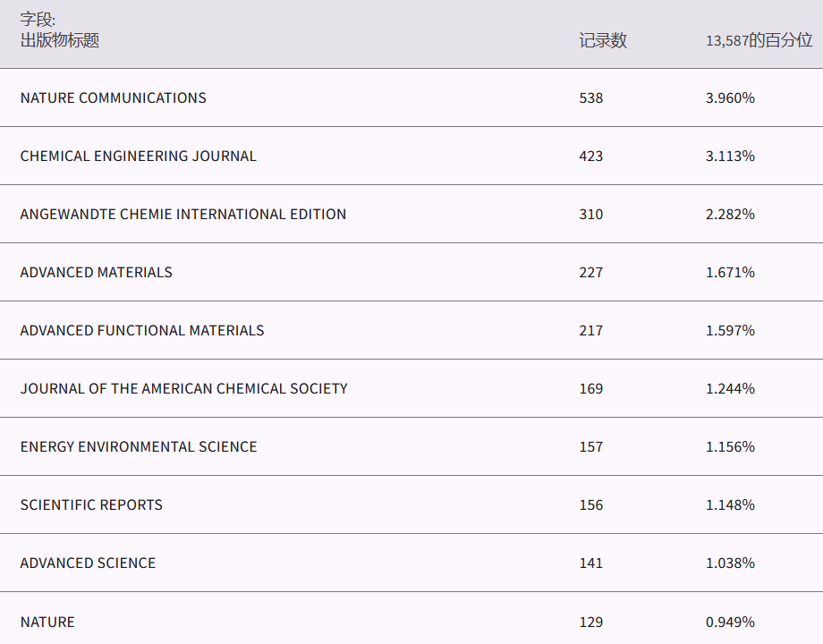Click the ENERGY ENVIRONMENTAL SCIENCE title

139,446
